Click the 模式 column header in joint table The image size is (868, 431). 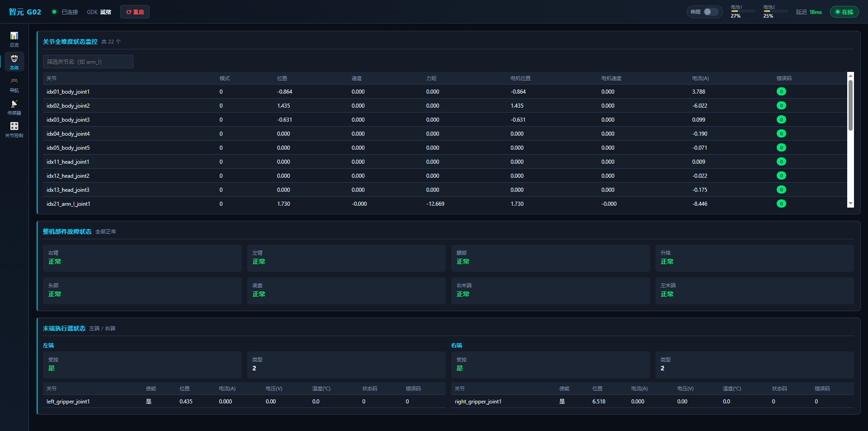click(225, 78)
